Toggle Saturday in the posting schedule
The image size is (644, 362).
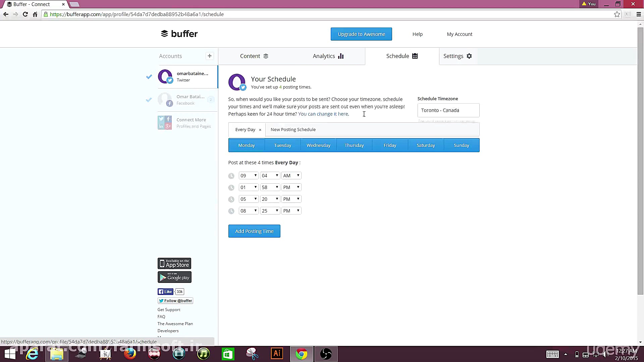(426, 145)
